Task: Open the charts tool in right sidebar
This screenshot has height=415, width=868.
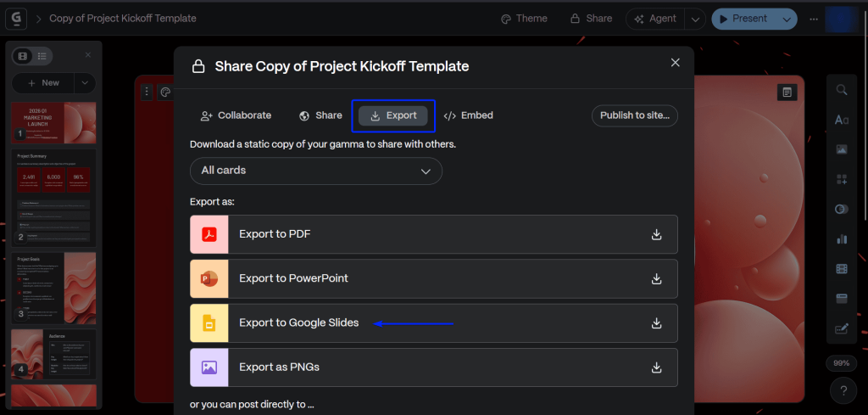Action: (x=842, y=239)
